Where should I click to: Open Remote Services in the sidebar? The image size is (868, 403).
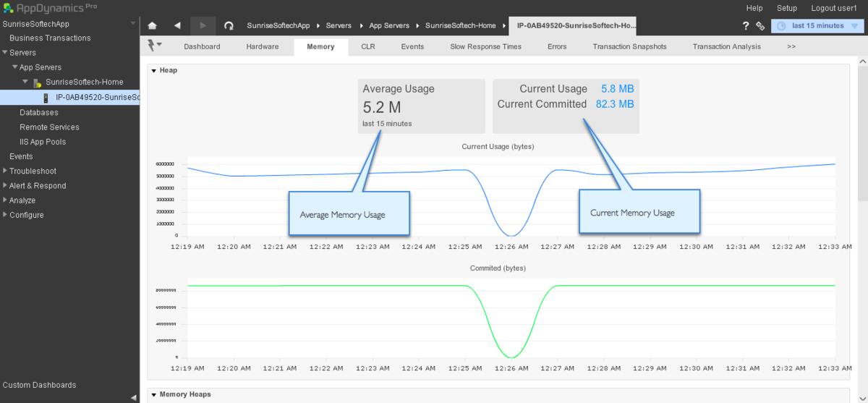click(x=49, y=127)
